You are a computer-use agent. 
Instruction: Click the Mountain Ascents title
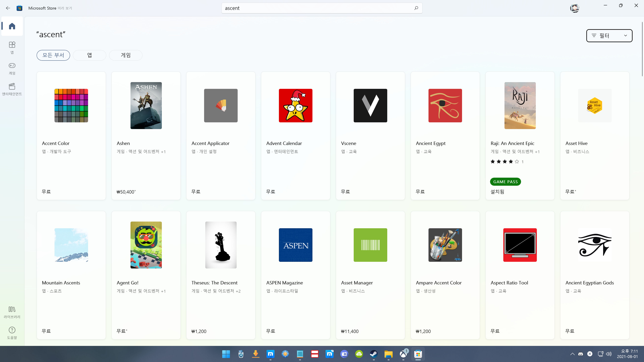tap(61, 283)
